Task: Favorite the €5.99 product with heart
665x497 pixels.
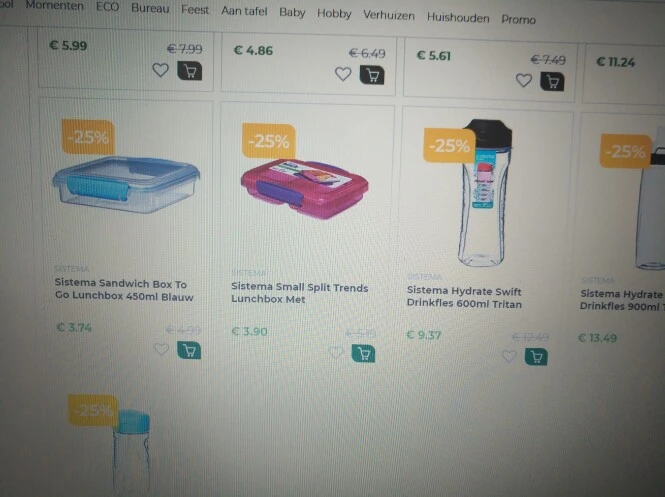Action: [160, 70]
